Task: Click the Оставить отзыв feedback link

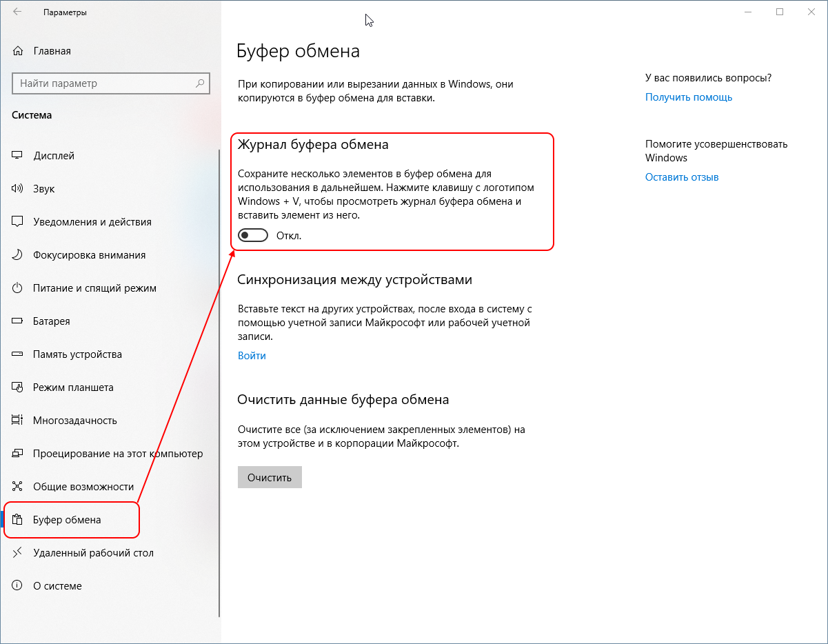Action: tap(681, 177)
